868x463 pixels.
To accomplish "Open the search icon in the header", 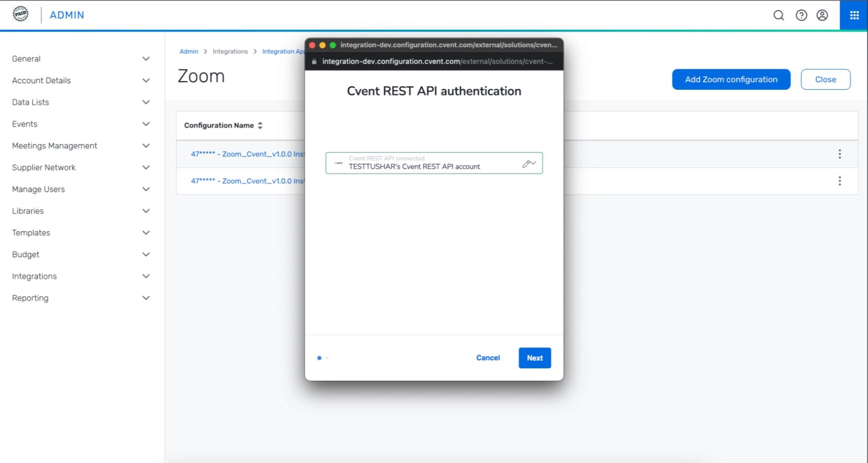I will [779, 15].
